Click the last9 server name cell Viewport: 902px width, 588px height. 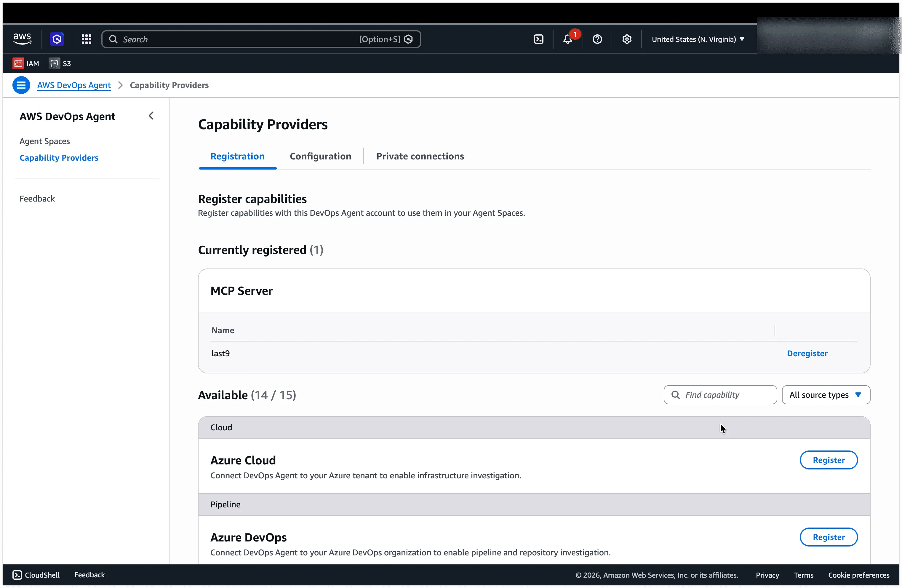[x=220, y=353]
